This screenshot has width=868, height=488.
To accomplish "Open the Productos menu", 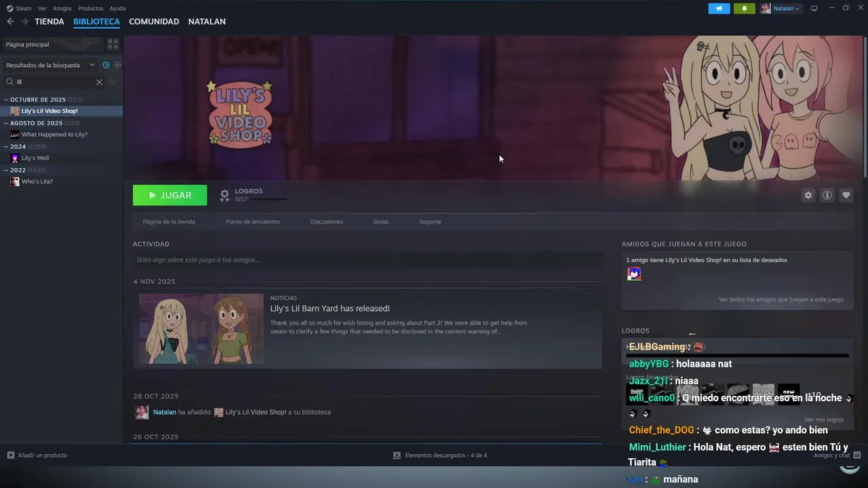I will click(x=91, y=8).
